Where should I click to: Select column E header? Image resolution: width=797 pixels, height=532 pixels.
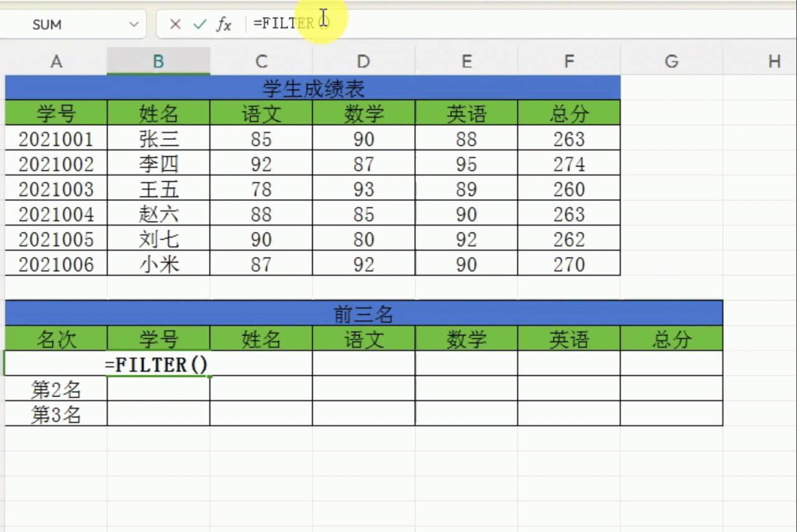coord(466,61)
